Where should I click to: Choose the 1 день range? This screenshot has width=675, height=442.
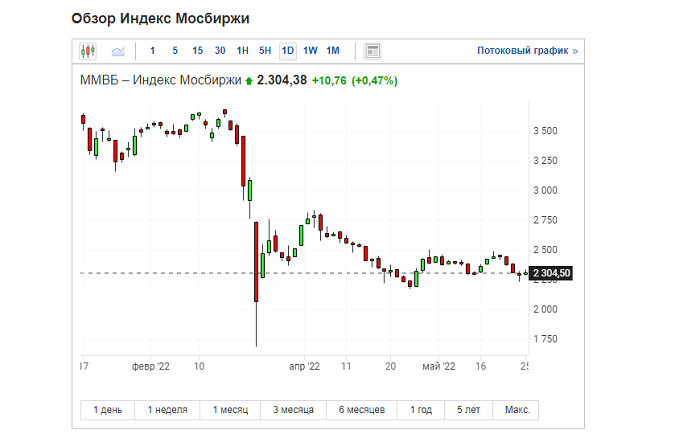tap(108, 410)
